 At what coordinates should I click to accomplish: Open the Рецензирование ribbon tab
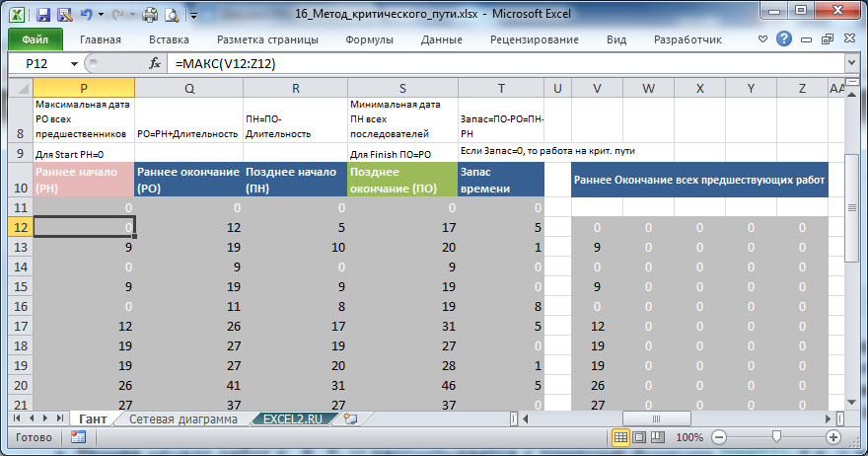click(535, 39)
